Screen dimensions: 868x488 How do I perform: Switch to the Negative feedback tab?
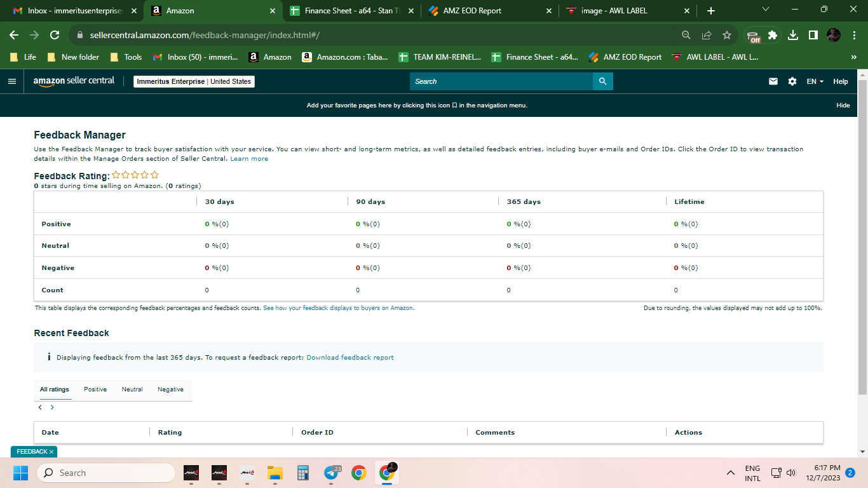(170, 390)
